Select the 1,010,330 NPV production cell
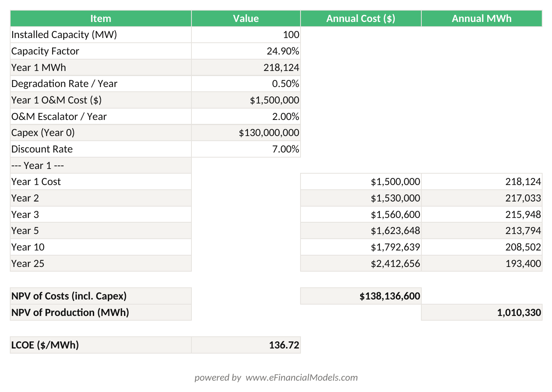The height and width of the screenshot is (392, 552). 482,312
